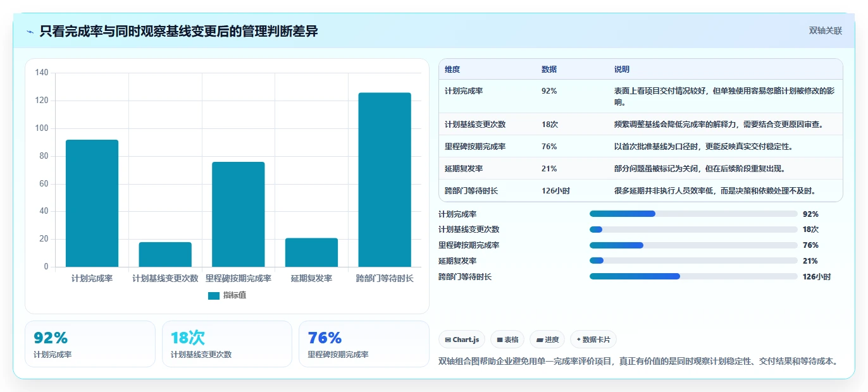Click the 进度 tag chip
The width and height of the screenshot is (868, 392).
547,340
